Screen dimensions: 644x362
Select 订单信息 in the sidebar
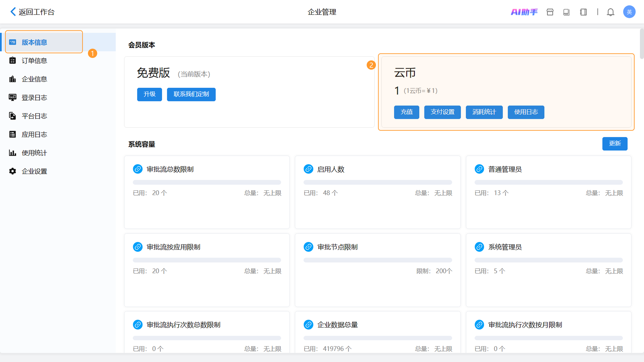(58, 61)
